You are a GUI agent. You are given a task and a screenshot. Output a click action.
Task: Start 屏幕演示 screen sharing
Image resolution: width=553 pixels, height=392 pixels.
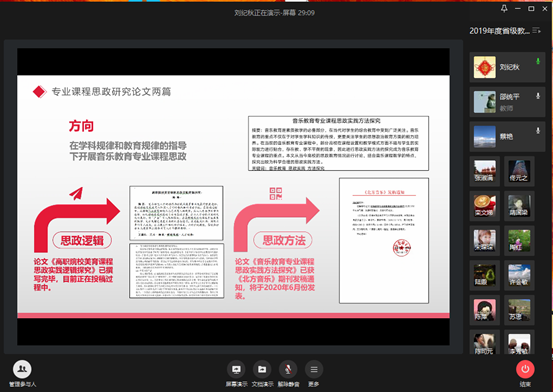(x=236, y=374)
